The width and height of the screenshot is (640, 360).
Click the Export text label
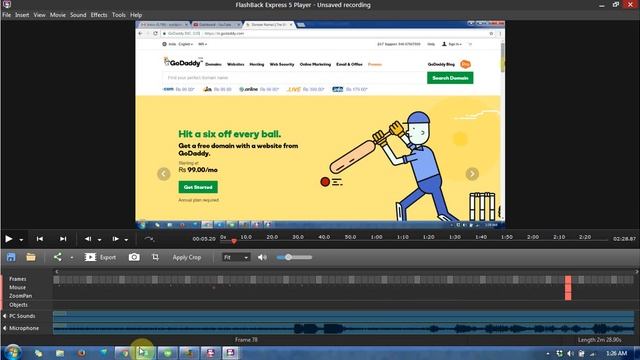point(108,257)
